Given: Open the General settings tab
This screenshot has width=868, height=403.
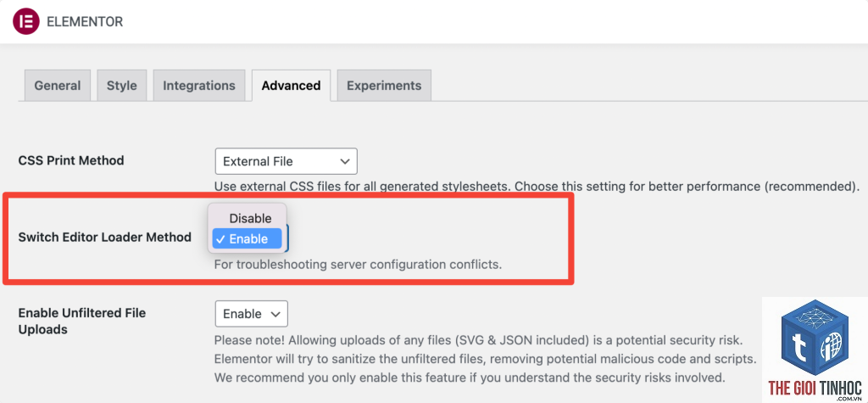Looking at the screenshot, I should (x=58, y=86).
